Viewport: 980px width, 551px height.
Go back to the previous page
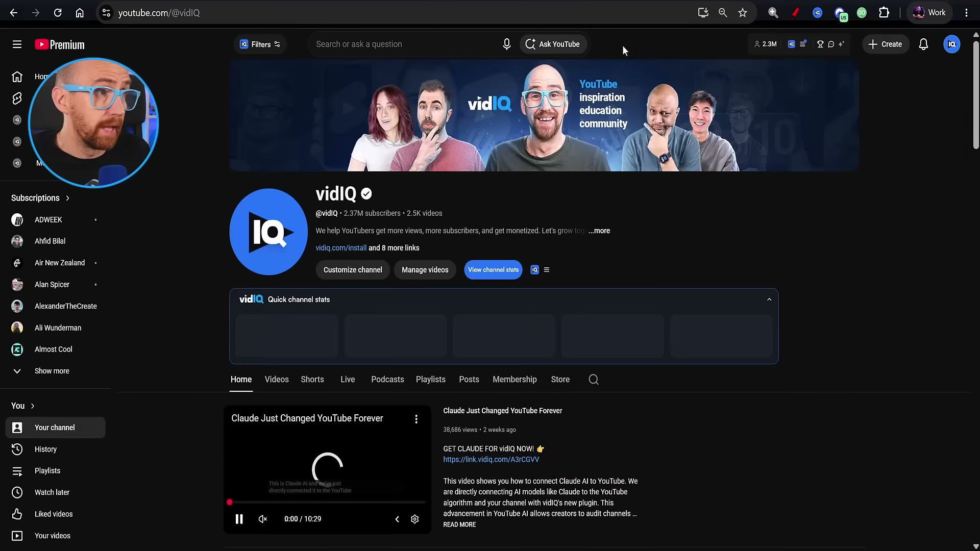pyautogui.click(x=14, y=13)
